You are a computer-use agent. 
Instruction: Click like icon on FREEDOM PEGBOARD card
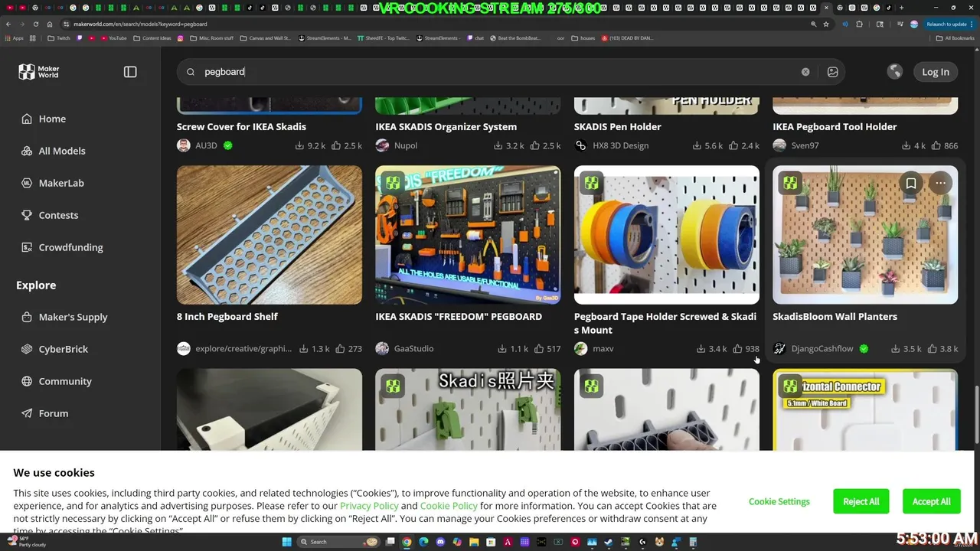click(539, 348)
